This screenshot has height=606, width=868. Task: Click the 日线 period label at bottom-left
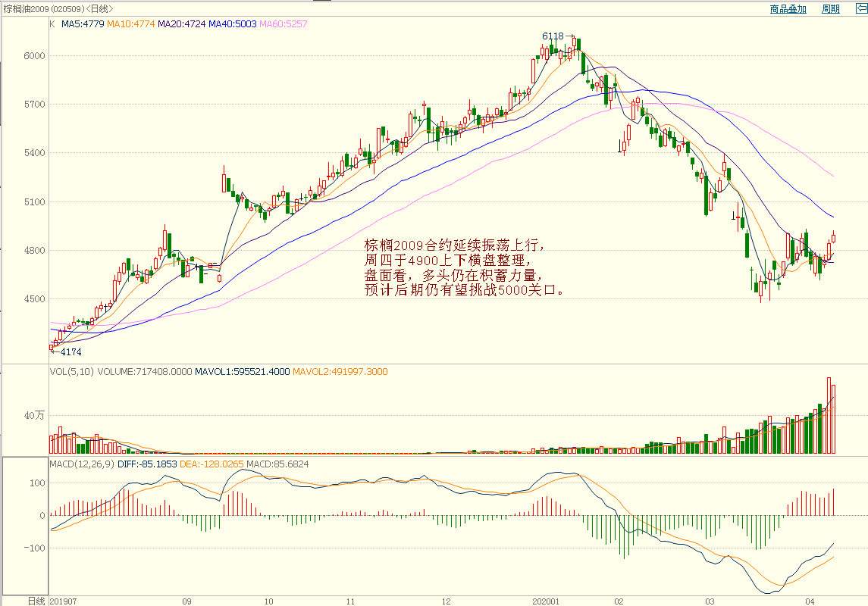36,601
